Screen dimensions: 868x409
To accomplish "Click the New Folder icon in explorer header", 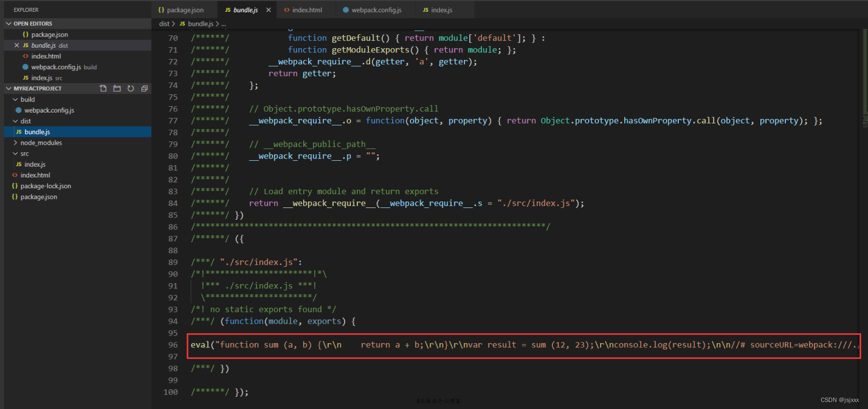I will pyautogui.click(x=117, y=88).
